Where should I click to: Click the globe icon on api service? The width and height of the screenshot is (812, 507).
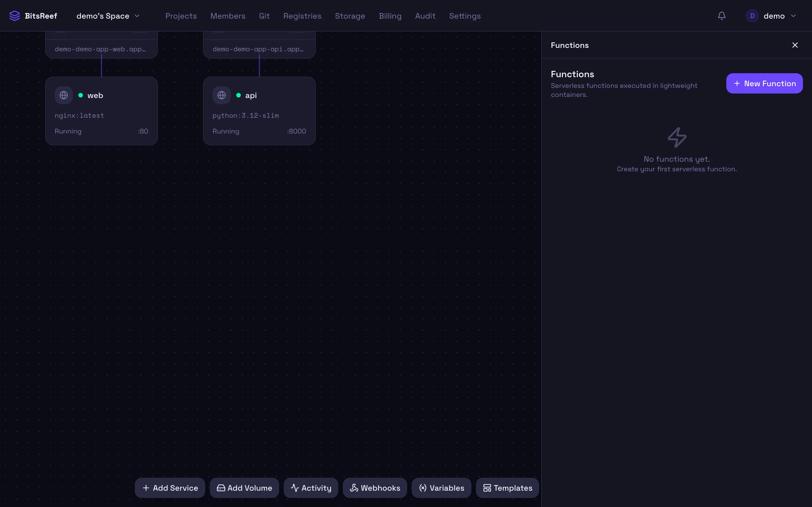[221, 95]
